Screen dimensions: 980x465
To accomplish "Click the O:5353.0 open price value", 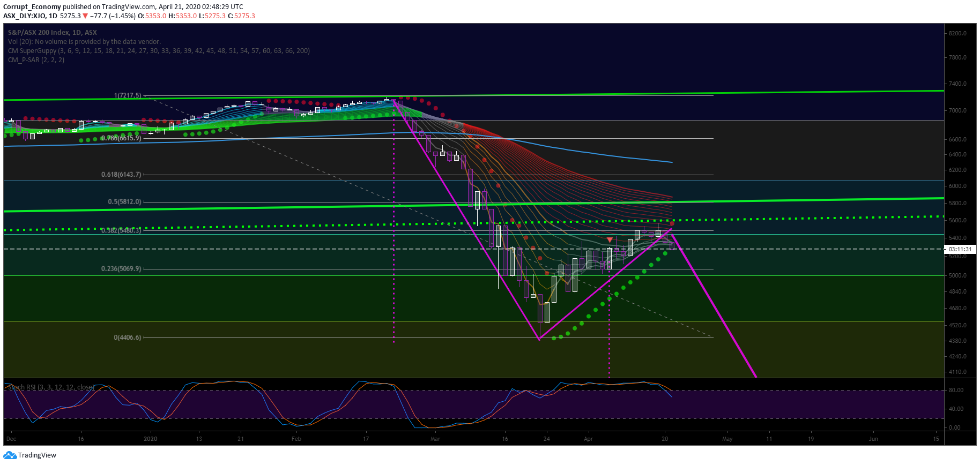I will 152,16.
